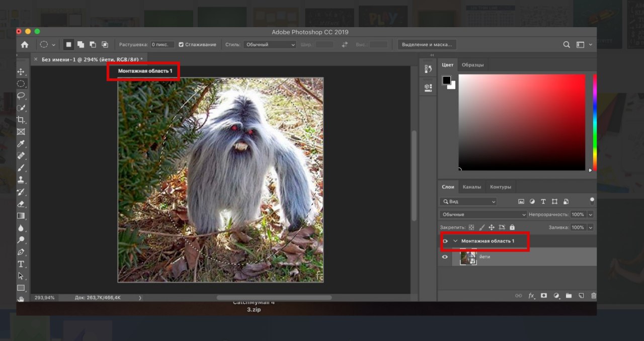Screen dimensions: 644x341
Task: Toggle pixel layer filter
Action: coord(521,201)
